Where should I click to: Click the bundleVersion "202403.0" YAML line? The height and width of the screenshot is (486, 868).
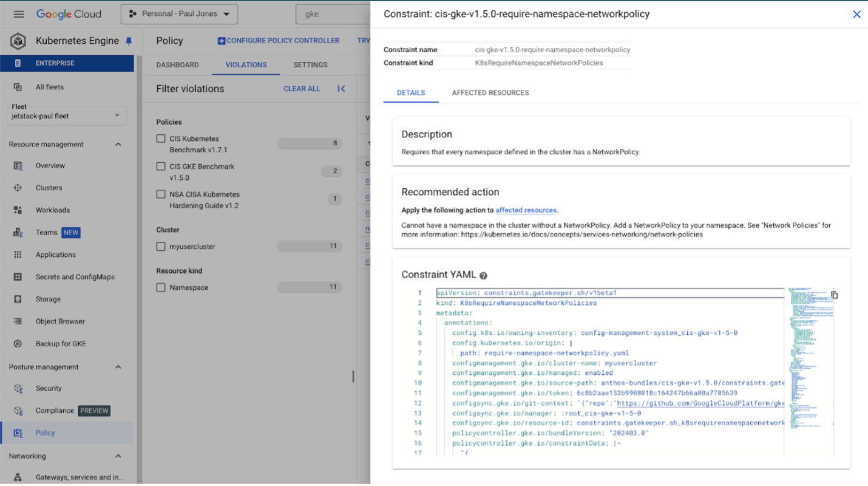click(551, 434)
